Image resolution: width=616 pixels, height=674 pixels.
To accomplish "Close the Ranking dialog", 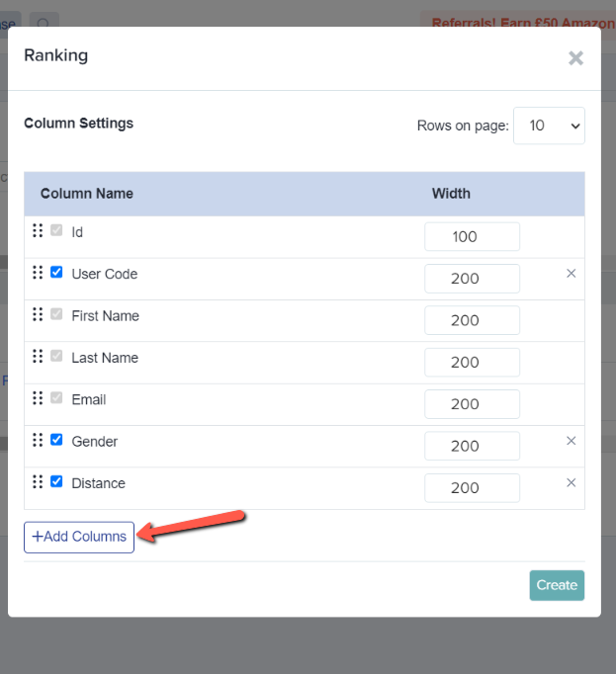I will [575, 58].
